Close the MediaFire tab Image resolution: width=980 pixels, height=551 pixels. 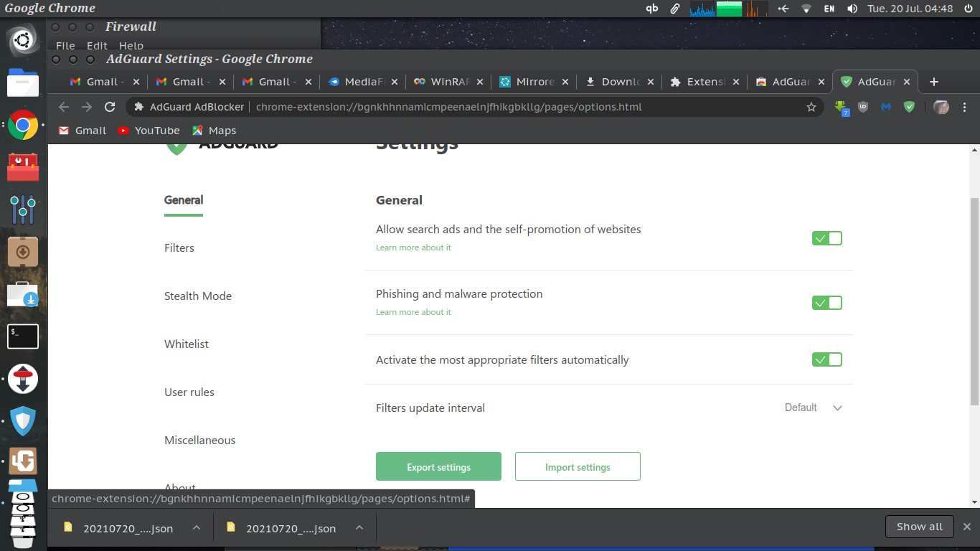pyautogui.click(x=393, y=82)
